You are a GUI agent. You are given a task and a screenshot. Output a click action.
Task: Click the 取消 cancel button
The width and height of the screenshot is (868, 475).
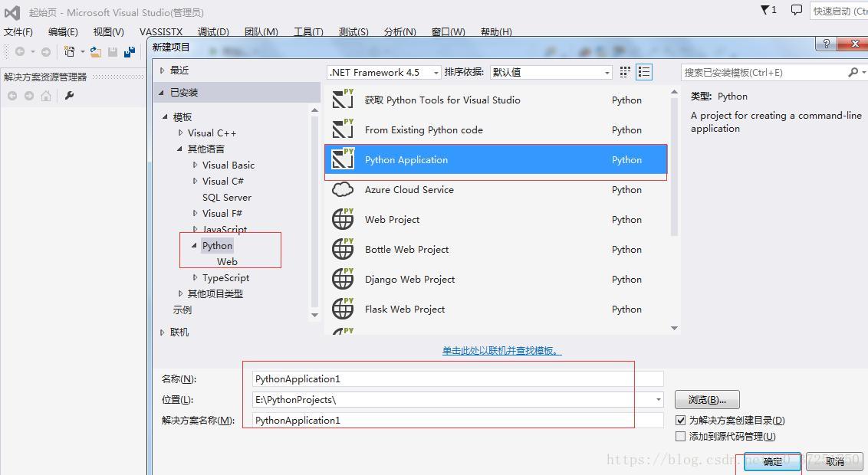pos(835,461)
